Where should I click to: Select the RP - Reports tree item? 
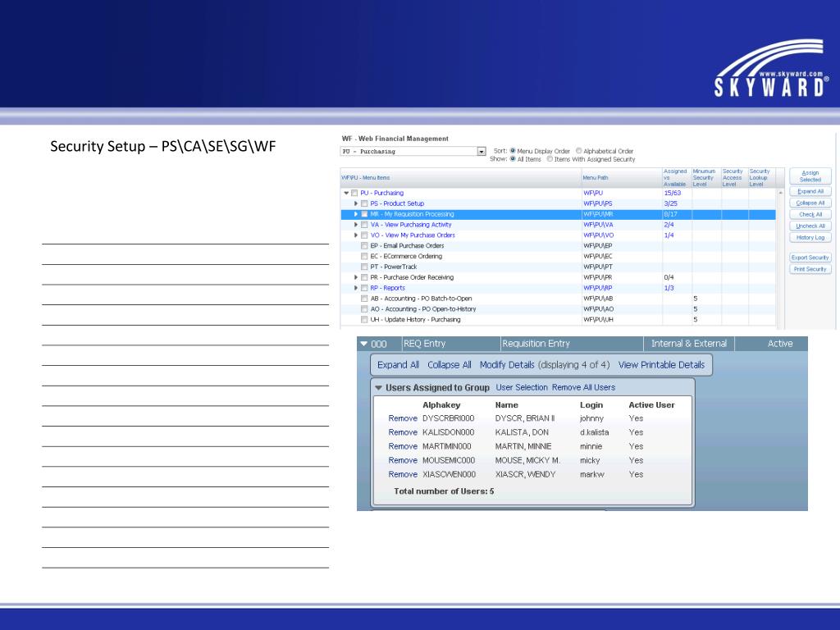(387, 288)
